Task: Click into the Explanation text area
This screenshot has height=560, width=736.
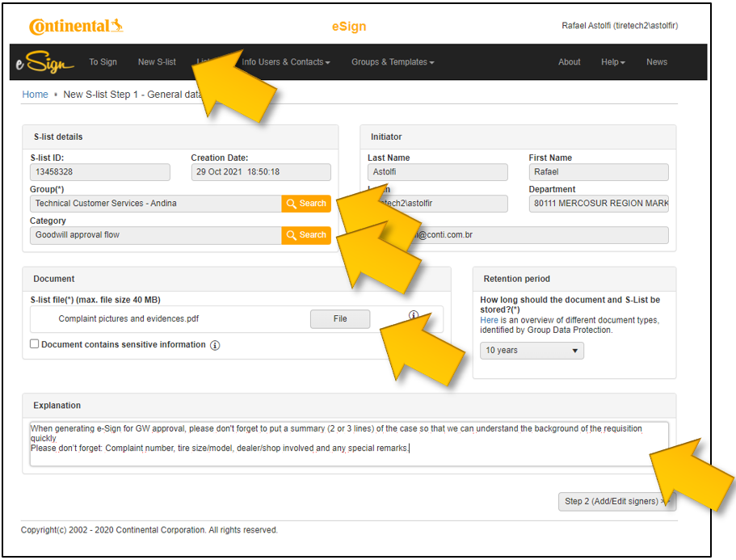Action: point(349,444)
